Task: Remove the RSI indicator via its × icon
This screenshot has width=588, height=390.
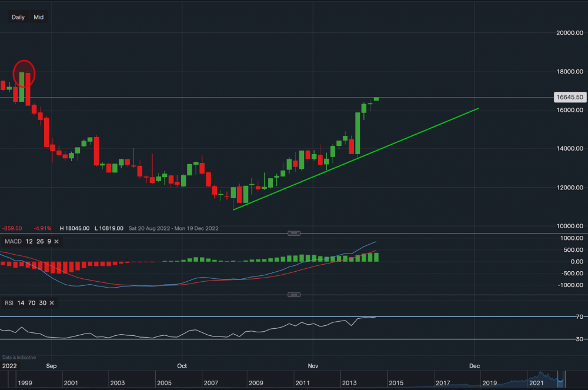Action: [x=51, y=302]
